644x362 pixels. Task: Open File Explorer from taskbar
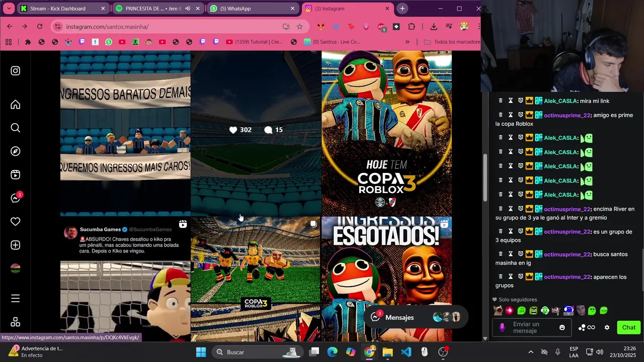click(x=387, y=352)
